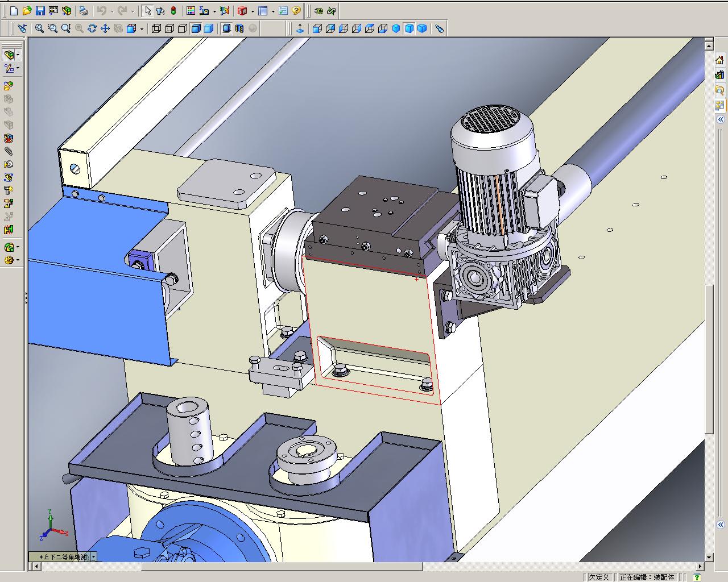Open the Insert Components tool
728x582 pixels.
tap(9, 86)
